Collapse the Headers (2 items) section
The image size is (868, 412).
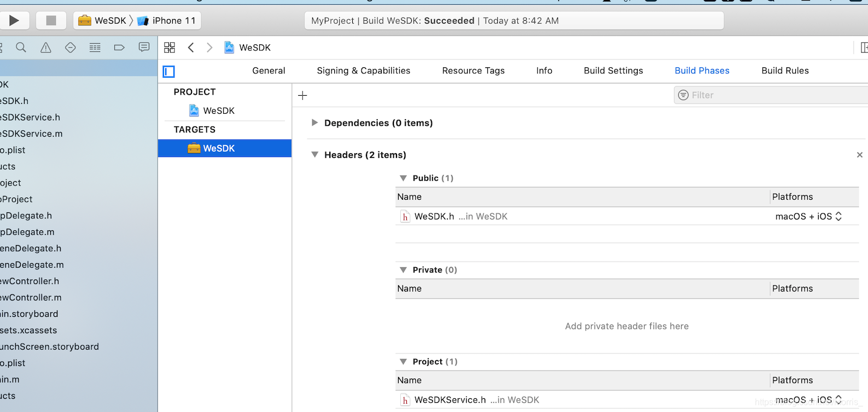point(314,155)
